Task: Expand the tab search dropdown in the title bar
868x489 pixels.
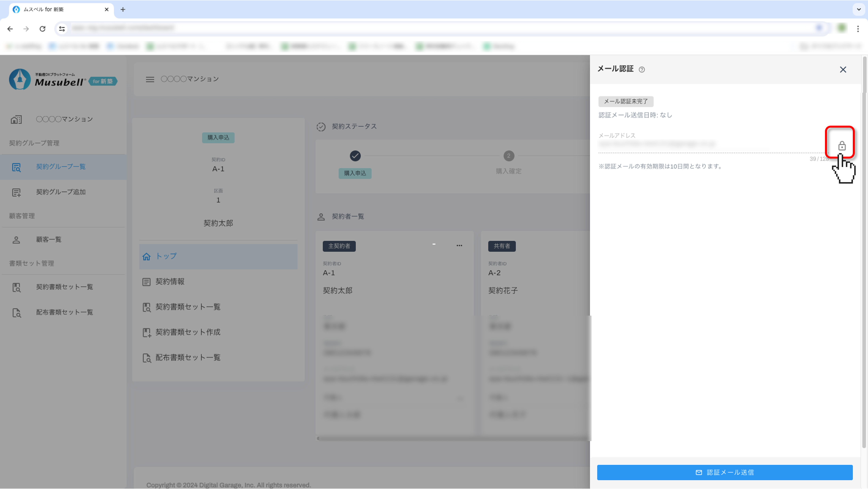Action: [x=859, y=9]
